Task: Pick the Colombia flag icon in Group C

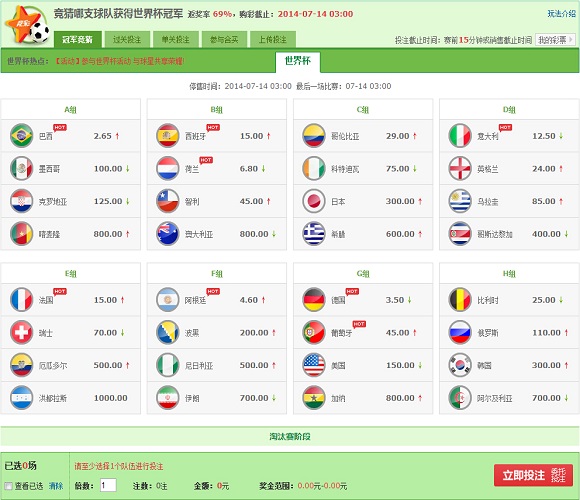Action: point(314,136)
